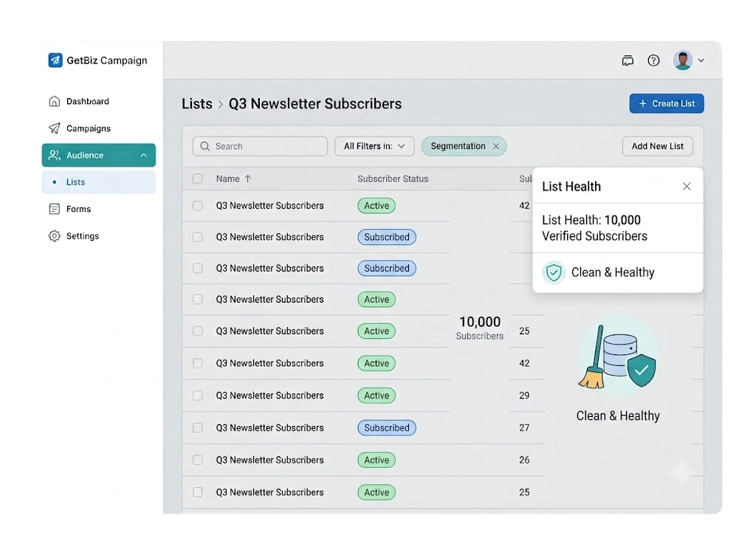
Task: Select Lists under Audience
Action: pyautogui.click(x=99, y=182)
